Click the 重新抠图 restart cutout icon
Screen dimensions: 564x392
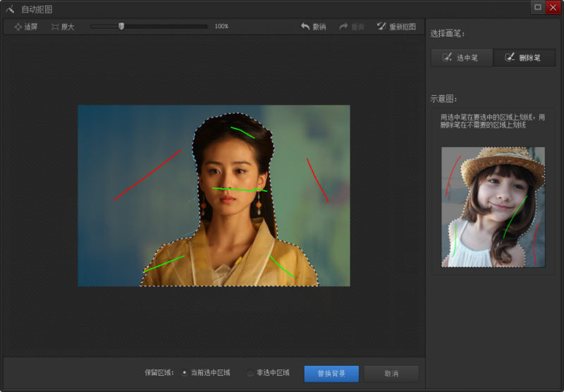click(x=381, y=26)
